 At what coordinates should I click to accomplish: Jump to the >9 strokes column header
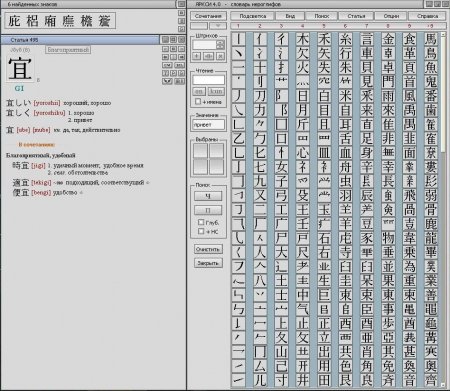tap(431, 26)
